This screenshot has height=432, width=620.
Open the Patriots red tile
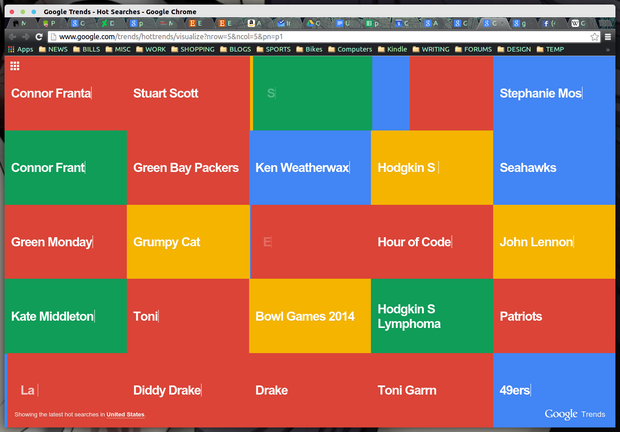pos(554,316)
